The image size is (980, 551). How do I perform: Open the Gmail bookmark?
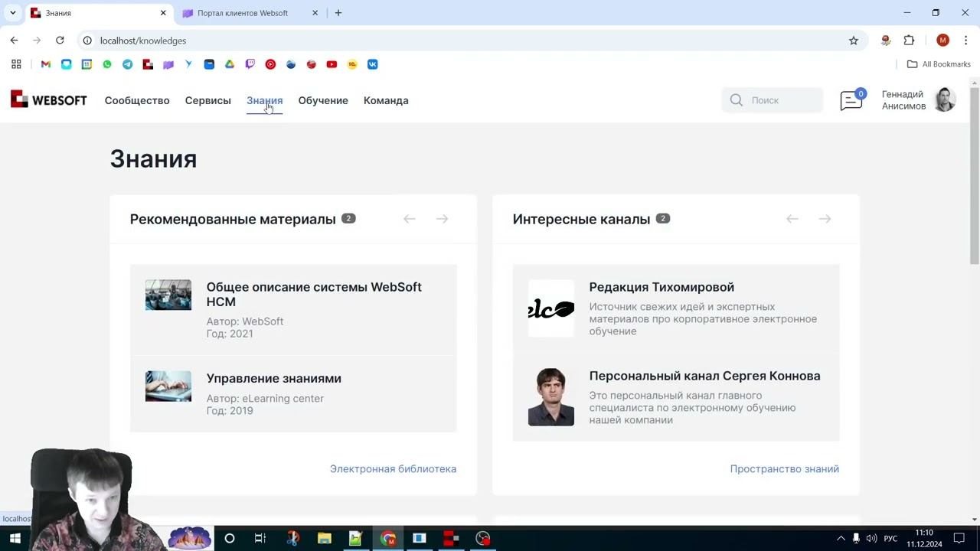pos(46,64)
